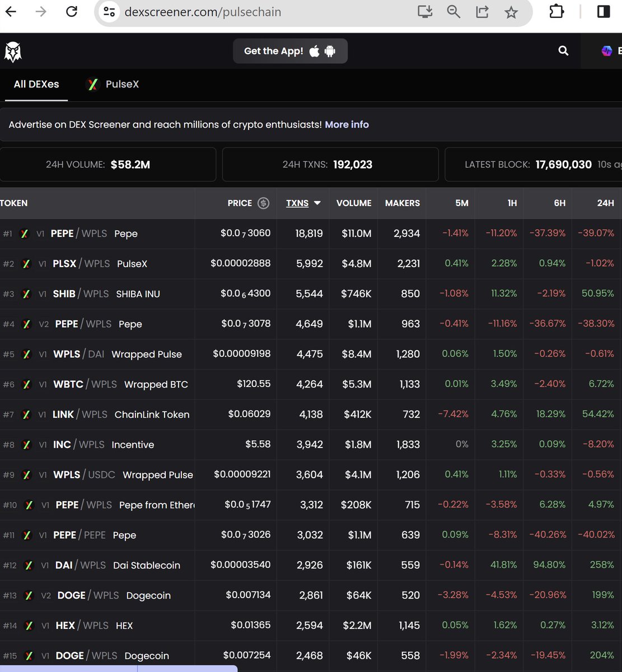Click the 24H TXNS 192,023 stat box
Image resolution: width=622 pixels, height=672 pixels.
pyautogui.click(x=330, y=165)
